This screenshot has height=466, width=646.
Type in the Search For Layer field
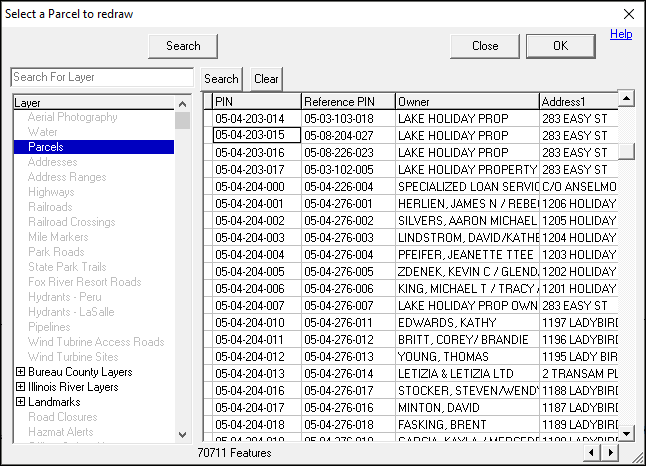[x=101, y=77]
